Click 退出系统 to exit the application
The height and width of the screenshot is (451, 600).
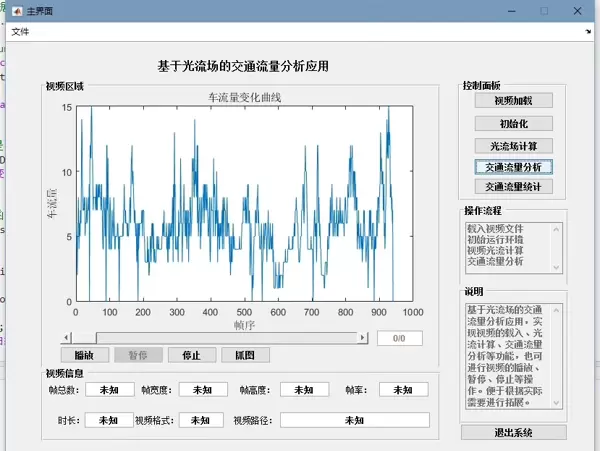[x=512, y=432]
